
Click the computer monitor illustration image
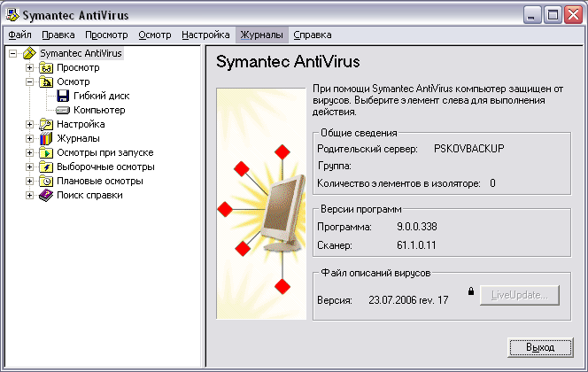pyautogui.click(x=261, y=204)
